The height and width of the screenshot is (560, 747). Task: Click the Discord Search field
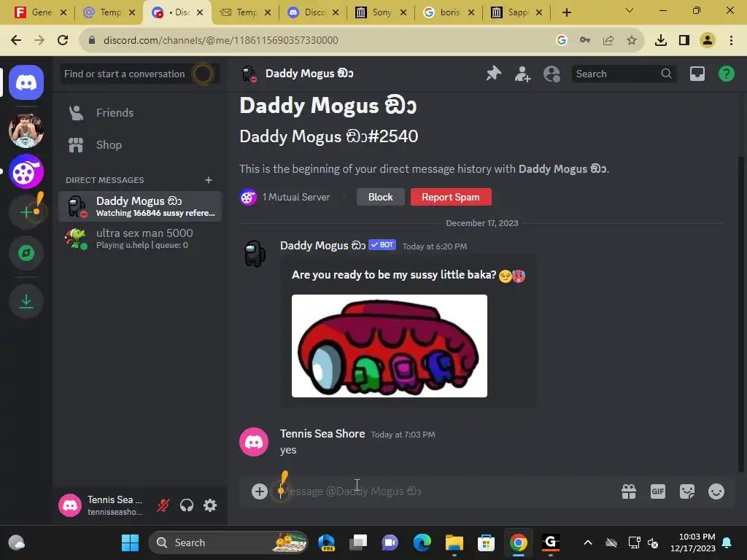coord(624,74)
